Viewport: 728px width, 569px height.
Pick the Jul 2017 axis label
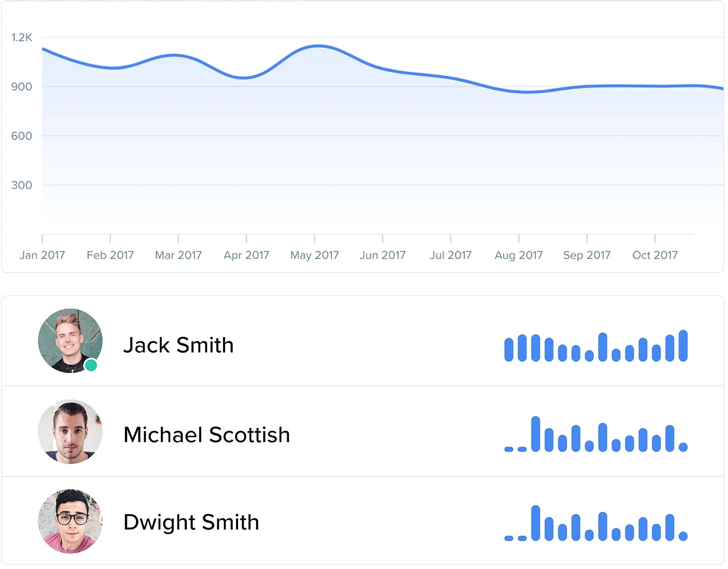450,255
